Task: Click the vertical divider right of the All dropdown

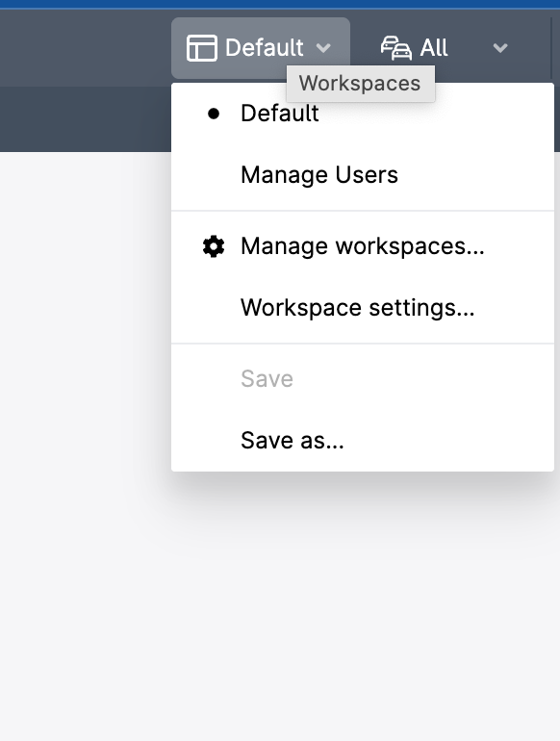Action: coord(551,48)
